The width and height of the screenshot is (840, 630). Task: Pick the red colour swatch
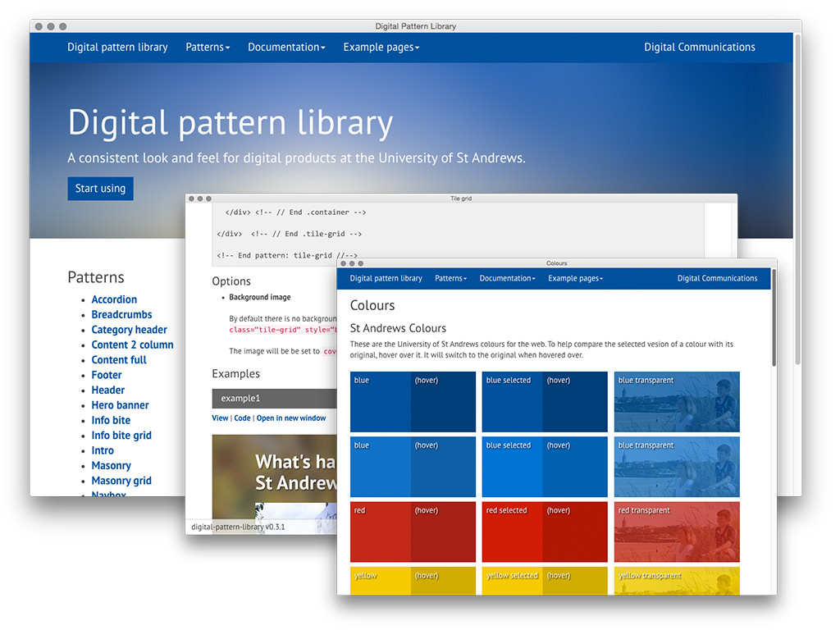tap(381, 532)
